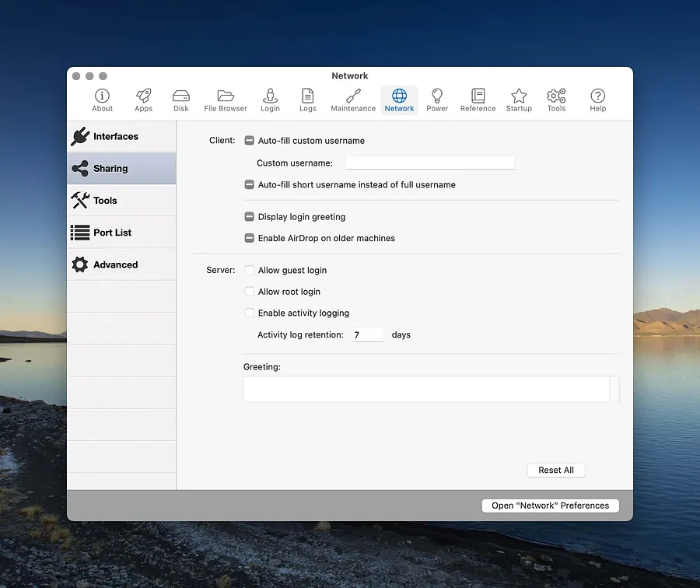Viewport: 700px width, 588px height.
Task: Toggle Display login greeting checkbox
Action: click(x=250, y=217)
